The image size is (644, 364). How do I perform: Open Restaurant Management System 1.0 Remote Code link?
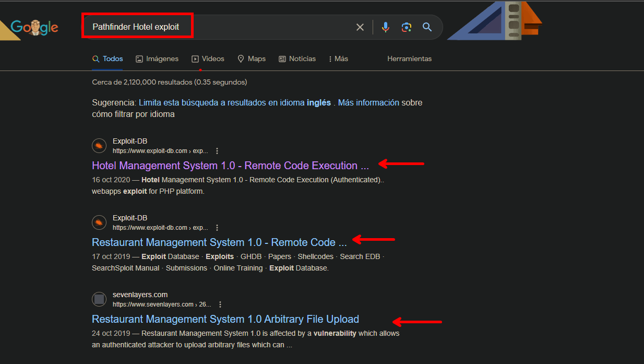(219, 242)
